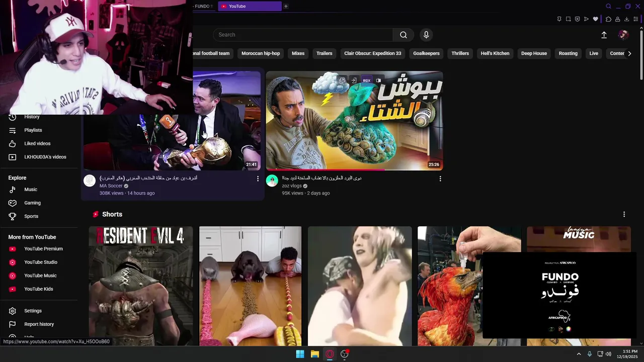
Task: Filter by Clair Obscur: Expedition 33 chip
Action: [373, 53]
